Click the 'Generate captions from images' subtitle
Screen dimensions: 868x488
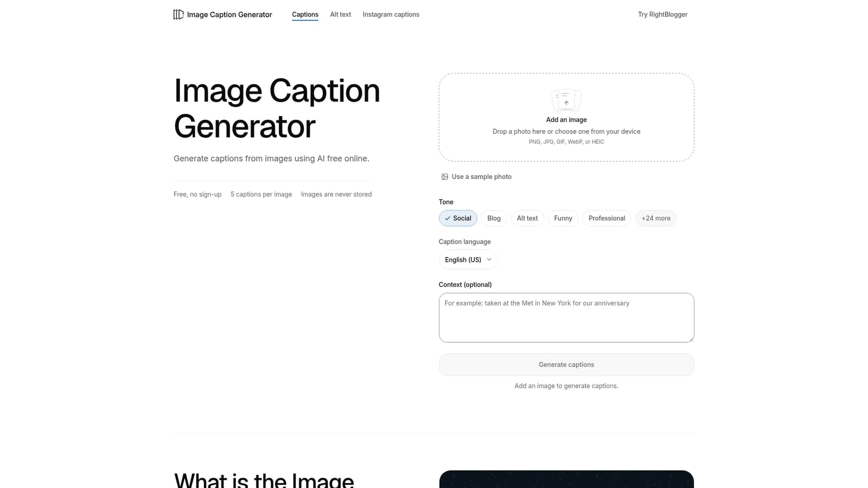tap(271, 158)
